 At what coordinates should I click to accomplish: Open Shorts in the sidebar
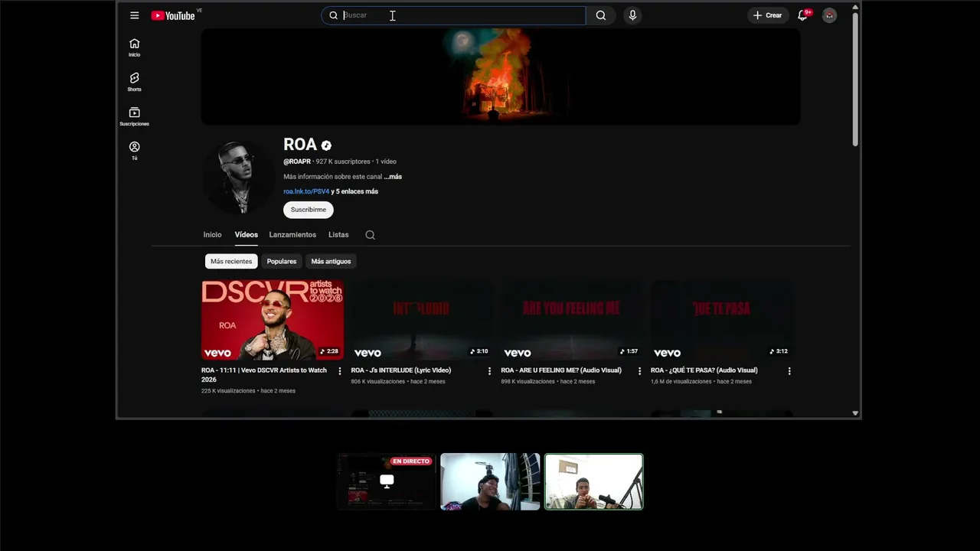[135, 82]
